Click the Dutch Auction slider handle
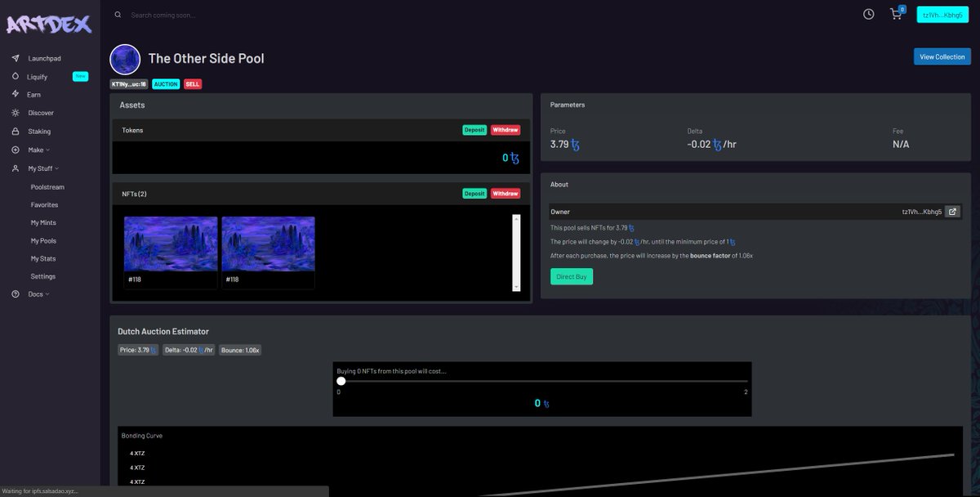 coord(341,381)
